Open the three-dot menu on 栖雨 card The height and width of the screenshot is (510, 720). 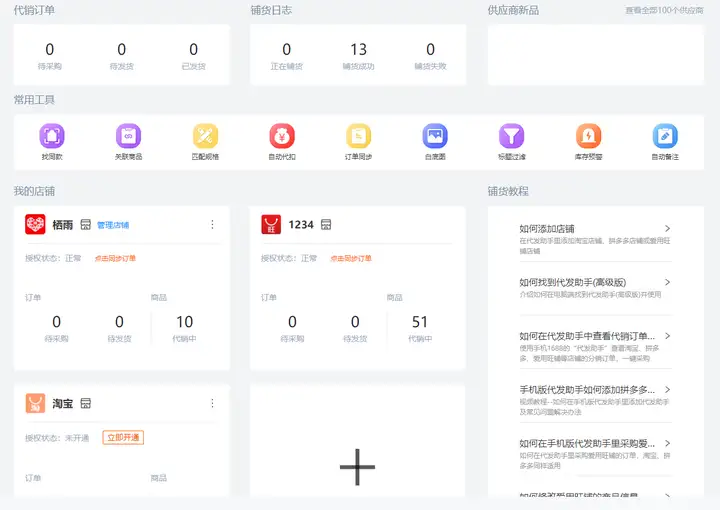(212, 224)
